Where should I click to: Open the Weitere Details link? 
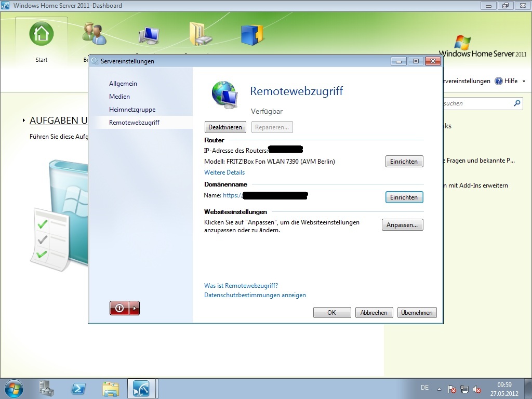tap(224, 172)
